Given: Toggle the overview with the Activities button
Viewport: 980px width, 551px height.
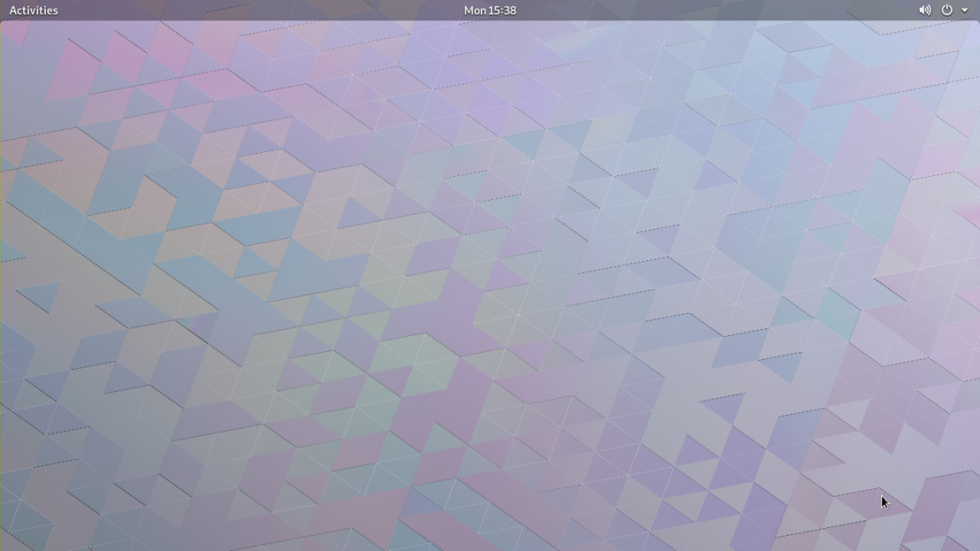Looking at the screenshot, I should [x=33, y=10].
